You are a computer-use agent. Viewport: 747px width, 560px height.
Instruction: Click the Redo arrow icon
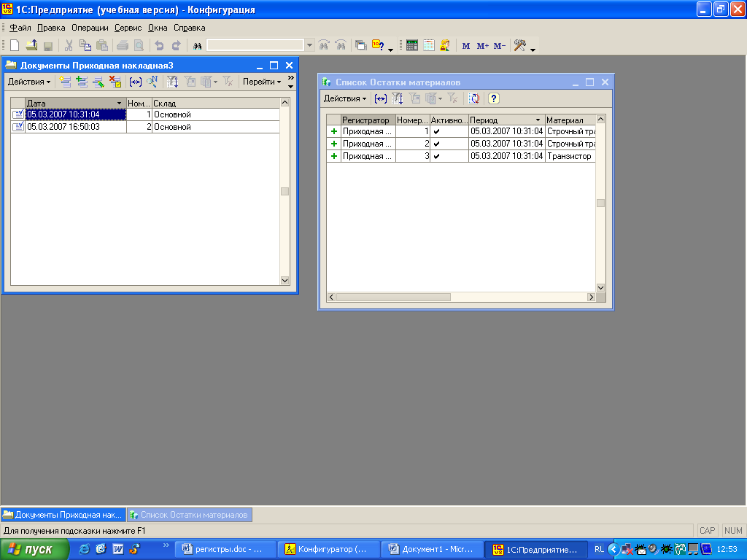pyautogui.click(x=176, y=45)
